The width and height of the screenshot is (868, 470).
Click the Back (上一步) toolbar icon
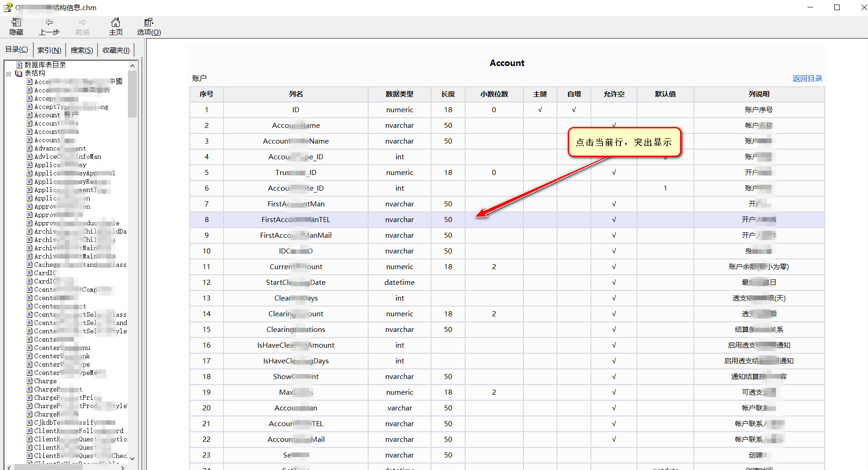coord(49,23)
